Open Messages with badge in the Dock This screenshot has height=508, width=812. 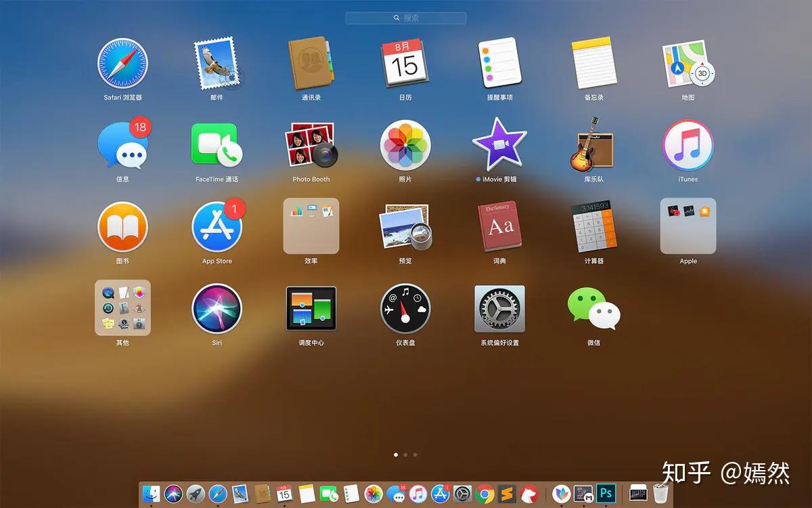pos(397,494)
